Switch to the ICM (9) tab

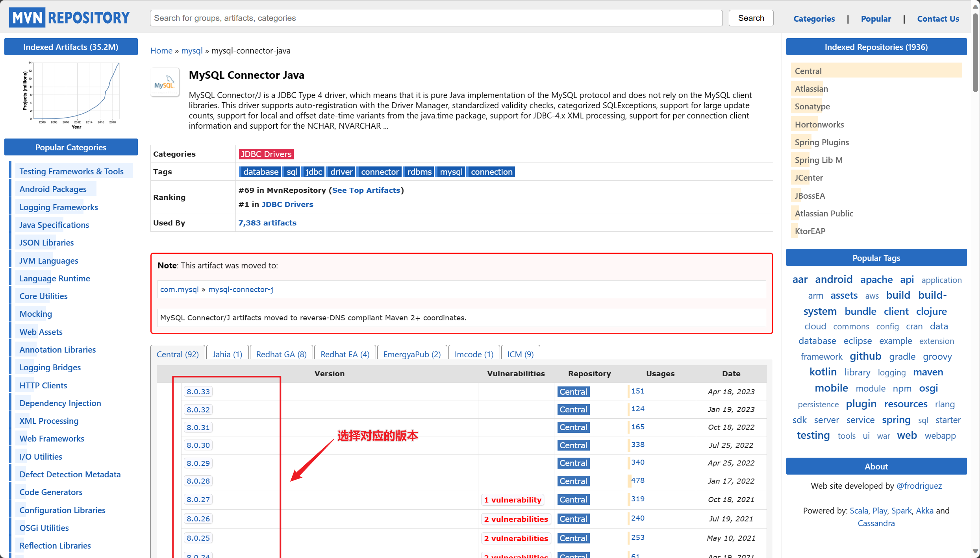[520, 354]
